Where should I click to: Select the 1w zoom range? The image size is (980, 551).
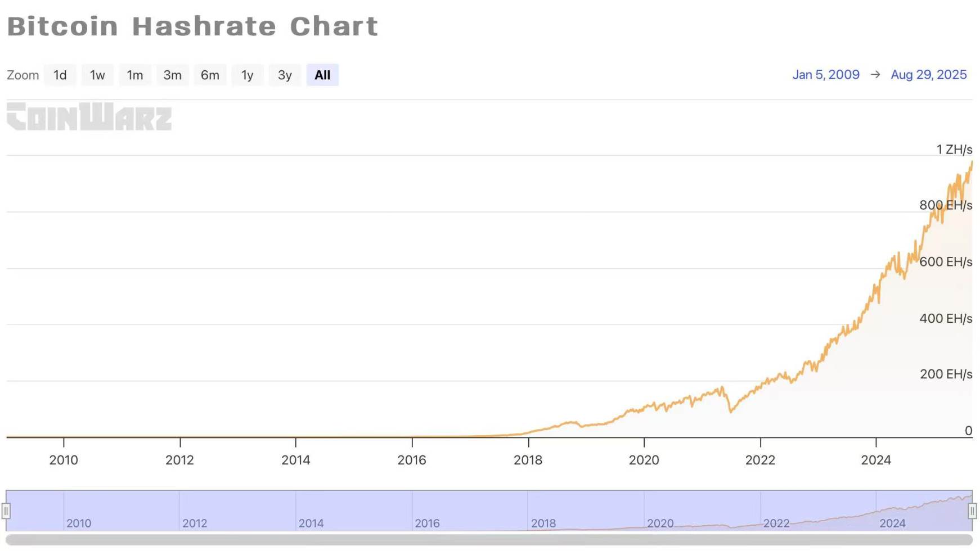click(x=97, y=75)
